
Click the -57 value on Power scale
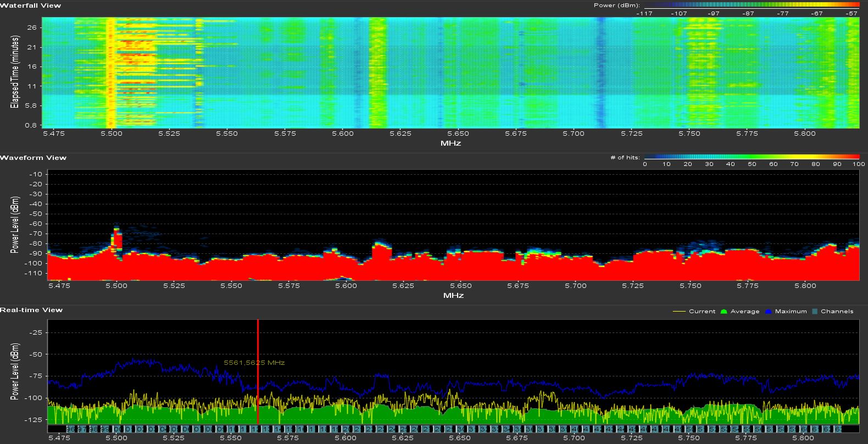click(x=852, y=13)
